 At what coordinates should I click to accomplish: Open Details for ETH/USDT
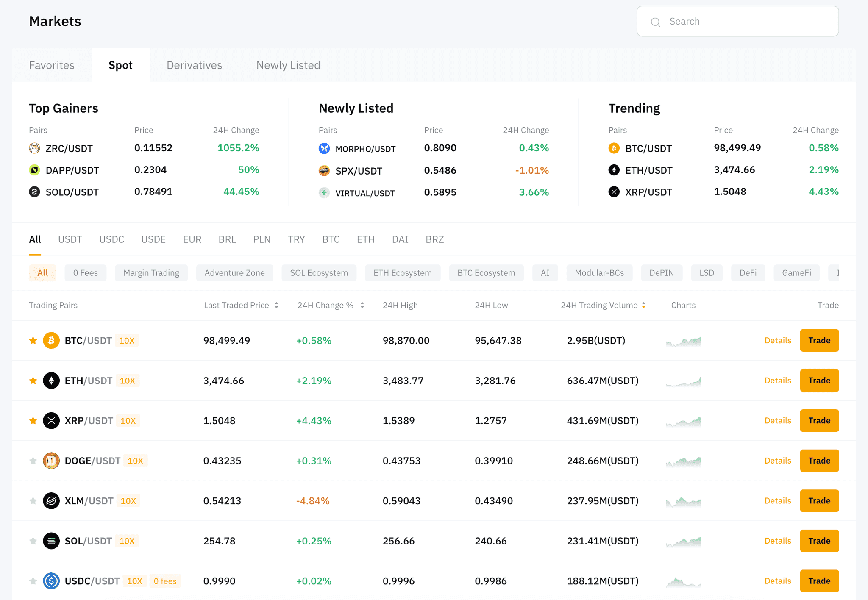(x=777, y=380)
